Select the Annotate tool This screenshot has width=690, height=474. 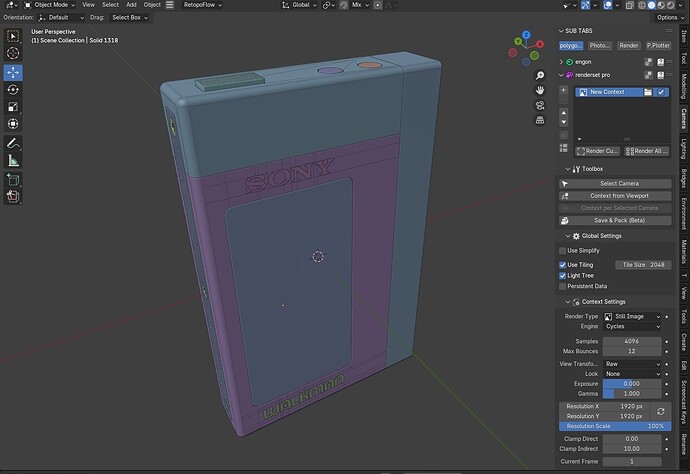13,143
